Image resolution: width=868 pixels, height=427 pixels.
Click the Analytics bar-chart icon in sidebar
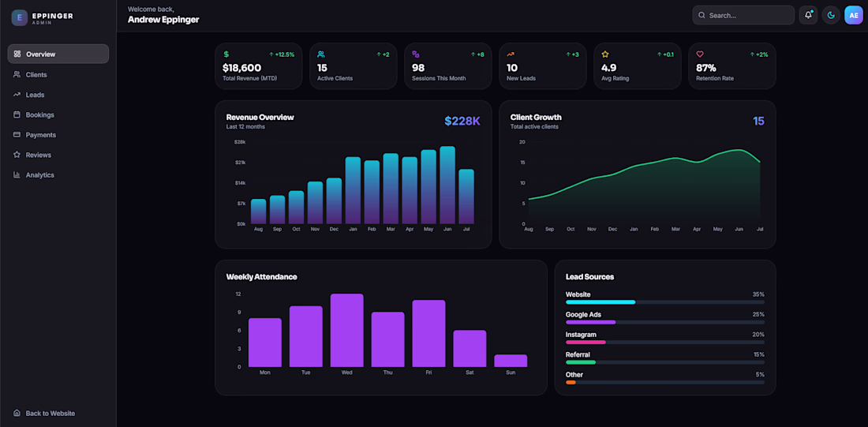pos(17,174)
